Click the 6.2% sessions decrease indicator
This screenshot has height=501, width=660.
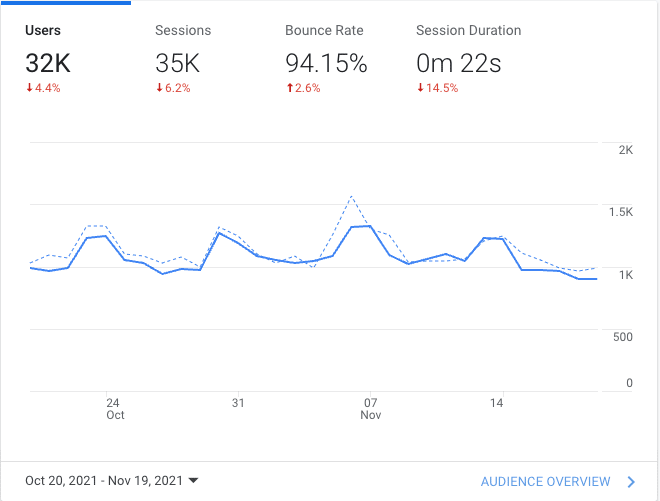pyautogui.click(x=173, y=88)
